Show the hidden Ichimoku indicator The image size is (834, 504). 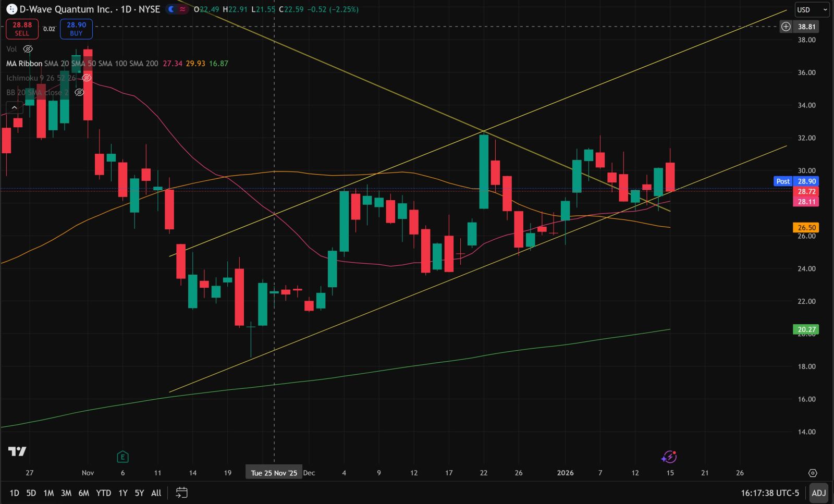coord(87,78)
